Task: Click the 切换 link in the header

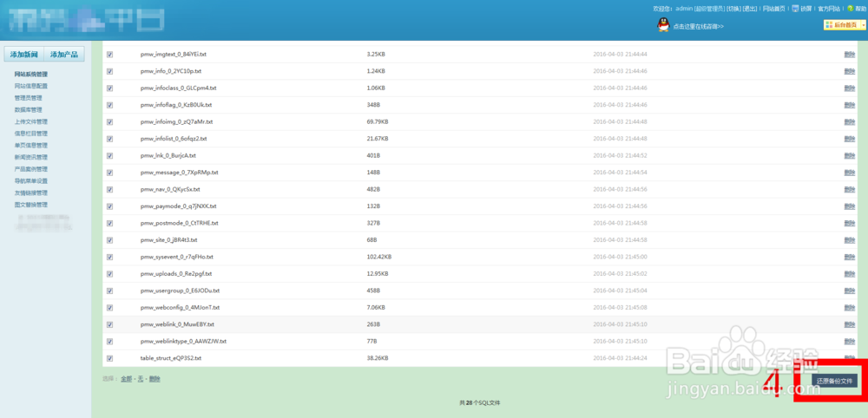Action: pyautogui.click(x=733, y=9)
